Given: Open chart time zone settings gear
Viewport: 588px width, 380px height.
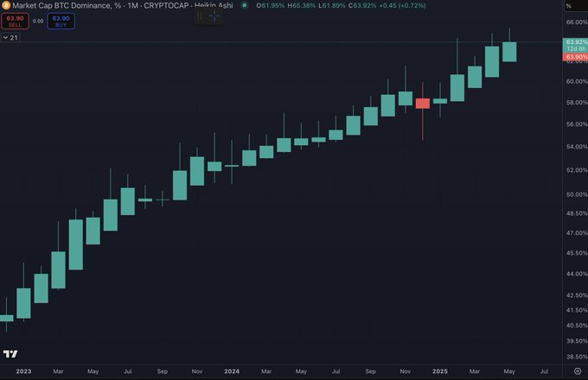Looking at the screenshot, I should [578, 371].
